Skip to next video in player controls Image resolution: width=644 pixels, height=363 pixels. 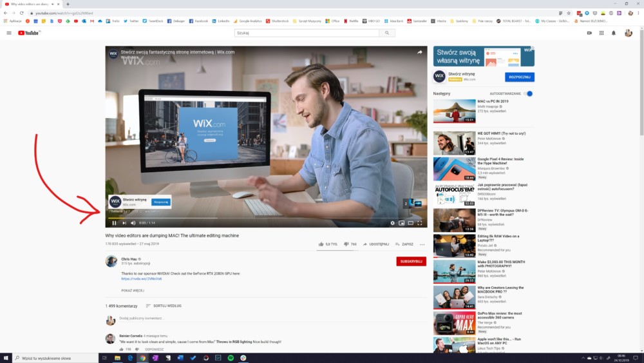coord(124,223)
